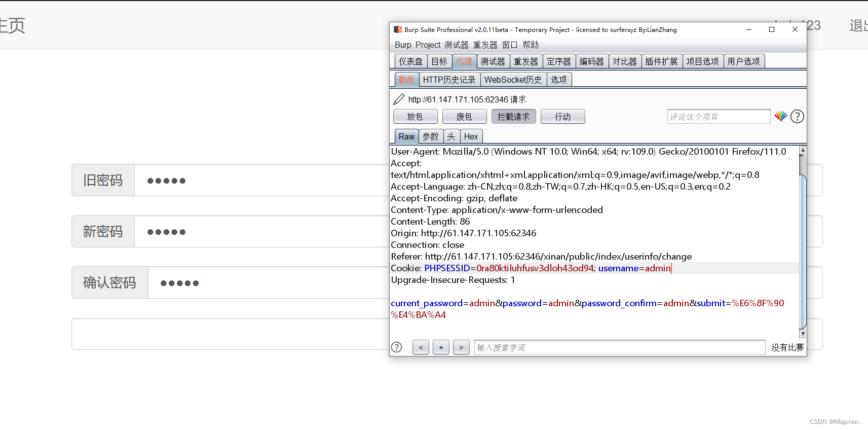Screen dimensions: 868x430
Task: Click the pencil edit icon beside request URL
Action: (399, 99)
